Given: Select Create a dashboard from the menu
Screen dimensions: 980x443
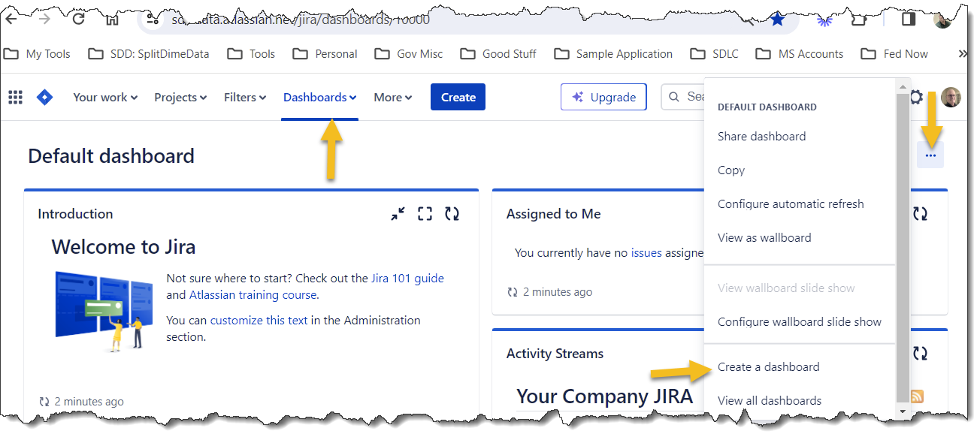Looking at the screenshot, I should (768, 366).
